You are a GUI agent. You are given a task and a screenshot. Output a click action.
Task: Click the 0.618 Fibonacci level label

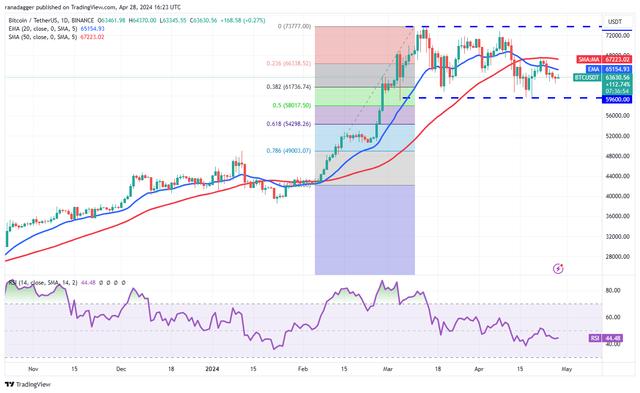point(289,124)
